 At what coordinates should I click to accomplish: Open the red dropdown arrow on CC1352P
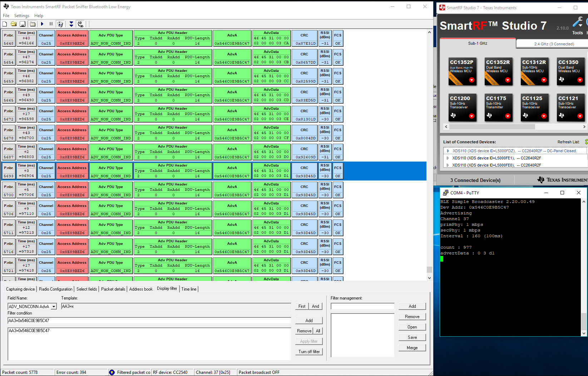click(471, 80)
